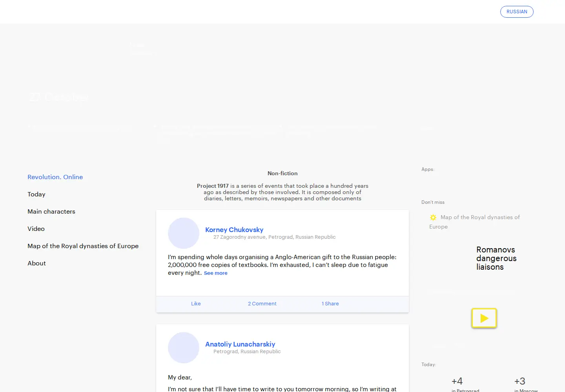Open the Video section in sidebar

point(36,229)
